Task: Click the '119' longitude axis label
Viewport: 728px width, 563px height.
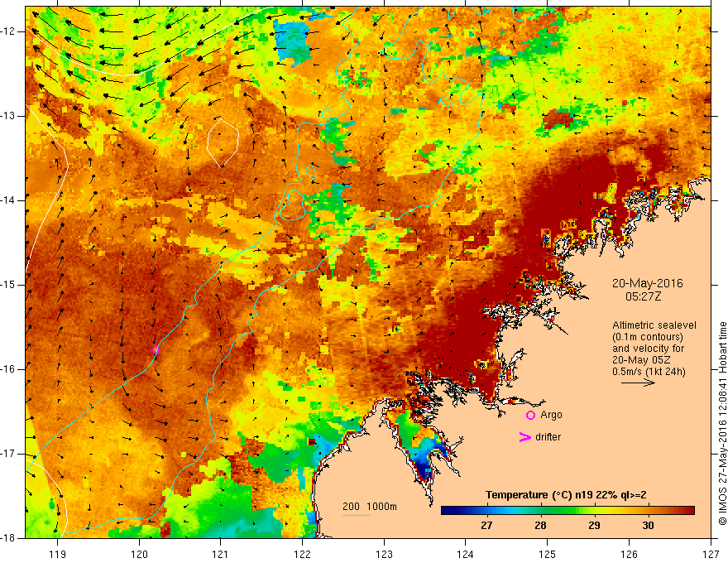Action: click(x=58, y=554)
